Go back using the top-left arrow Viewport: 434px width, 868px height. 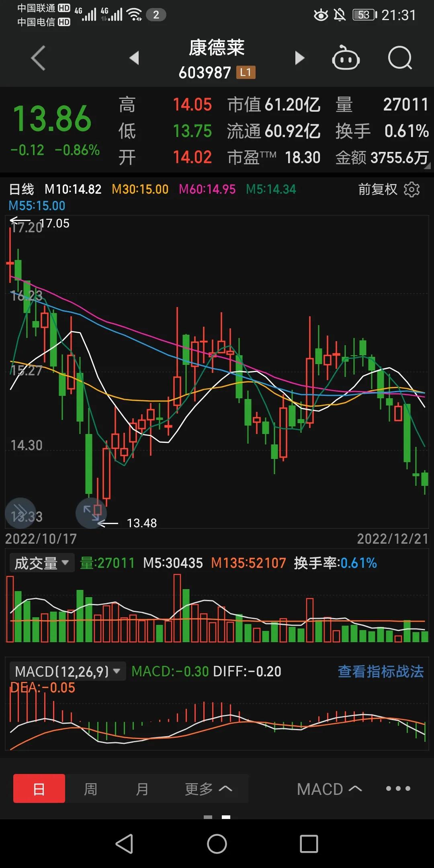click(39, 58)
